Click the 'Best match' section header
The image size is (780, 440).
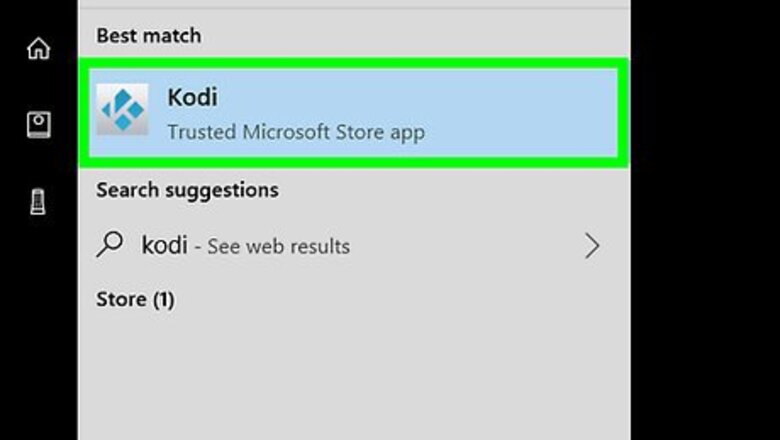tap(148, 36)
